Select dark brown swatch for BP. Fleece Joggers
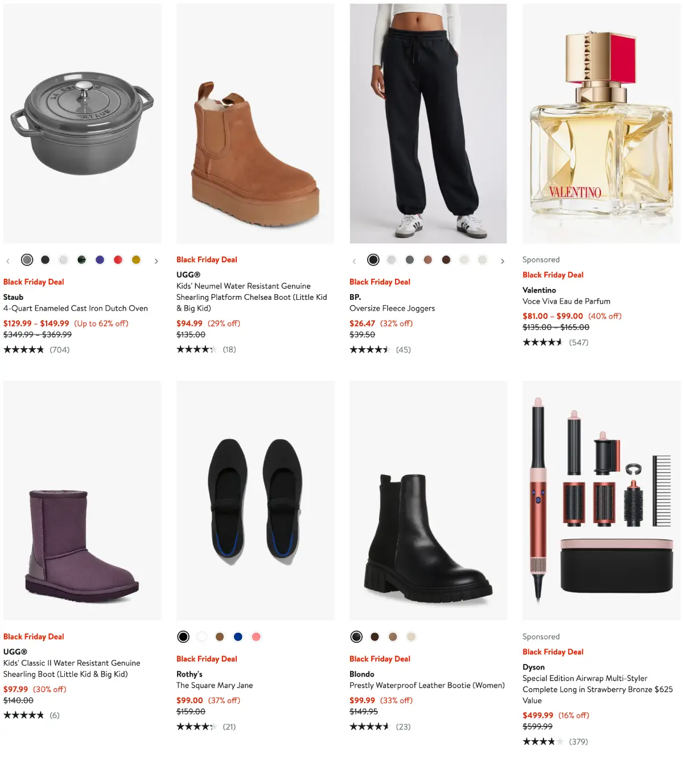 pyautogui.click(x=446, y=260)
